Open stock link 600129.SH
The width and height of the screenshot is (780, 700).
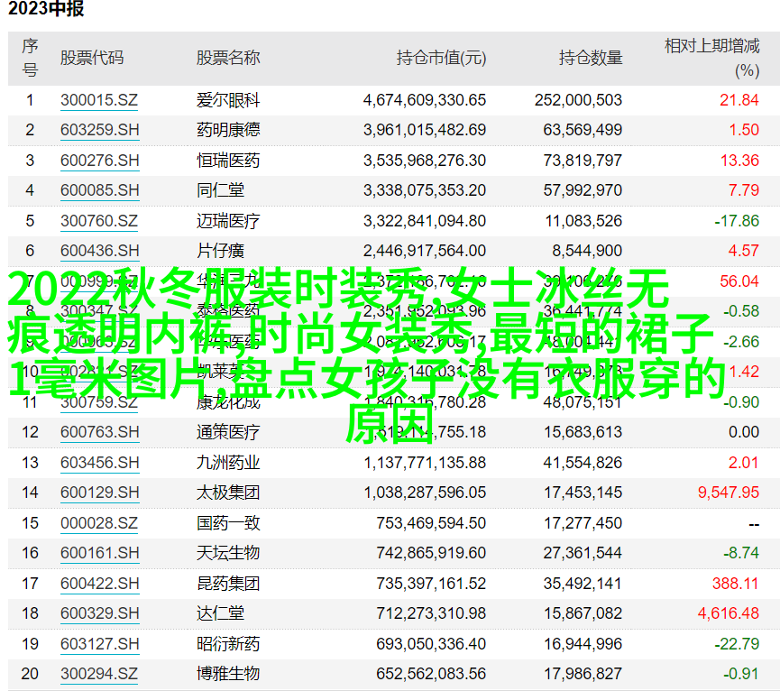(x=100, y=493)
